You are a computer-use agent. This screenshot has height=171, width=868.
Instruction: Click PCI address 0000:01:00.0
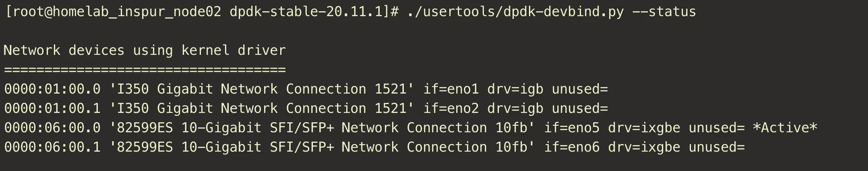52,89
